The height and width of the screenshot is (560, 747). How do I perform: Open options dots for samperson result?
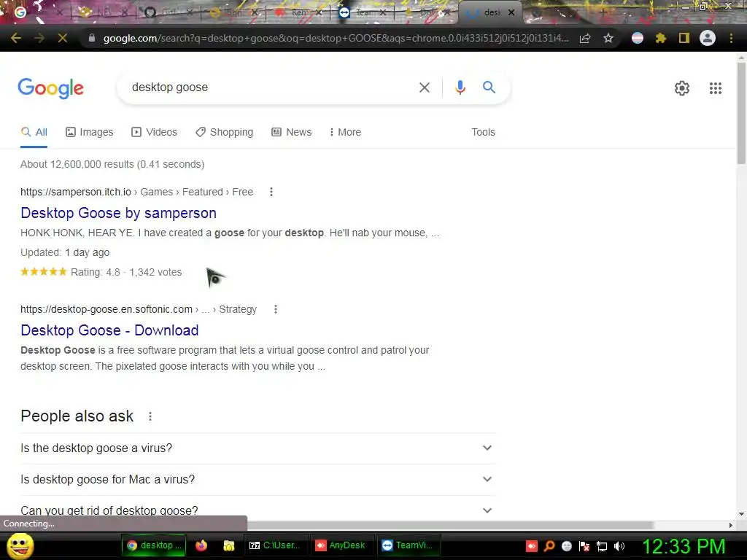(271, 192)
